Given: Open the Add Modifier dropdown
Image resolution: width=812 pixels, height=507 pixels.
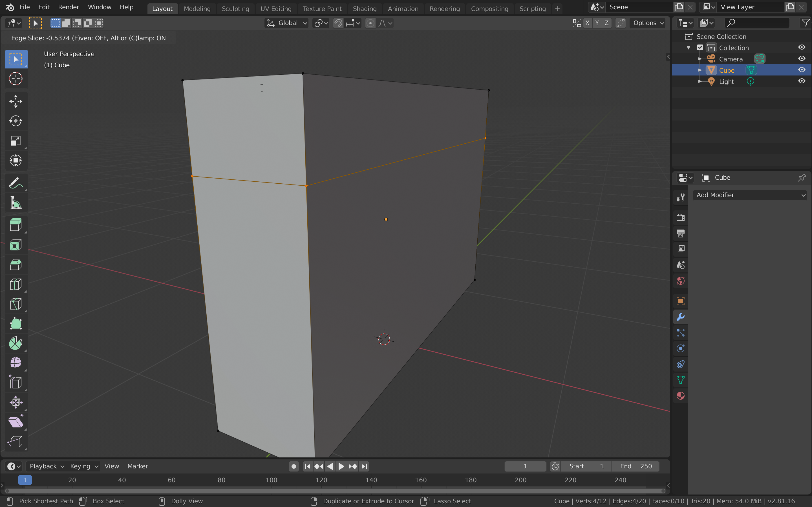Looking at the screenshot, I should point(750,195).
